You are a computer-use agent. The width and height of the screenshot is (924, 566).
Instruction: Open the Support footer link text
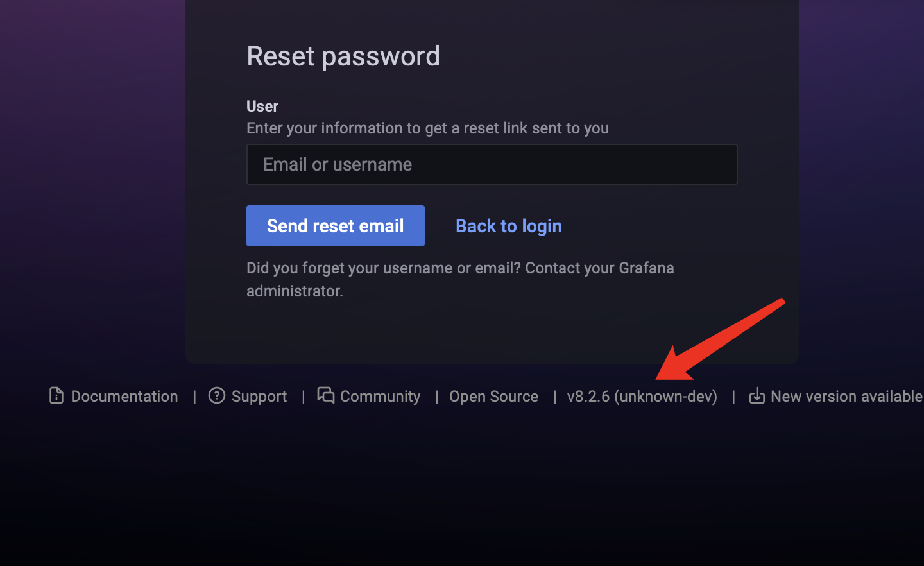pyautogui.click(x=259, y=397)
